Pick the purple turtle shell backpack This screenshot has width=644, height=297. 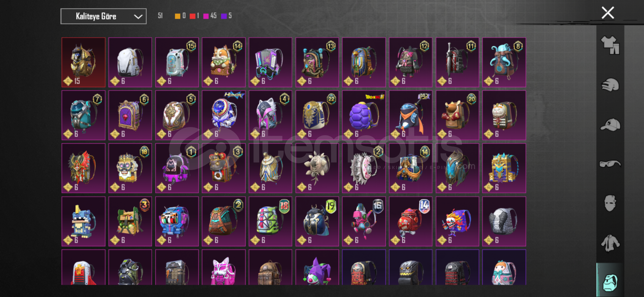(364, 115)
